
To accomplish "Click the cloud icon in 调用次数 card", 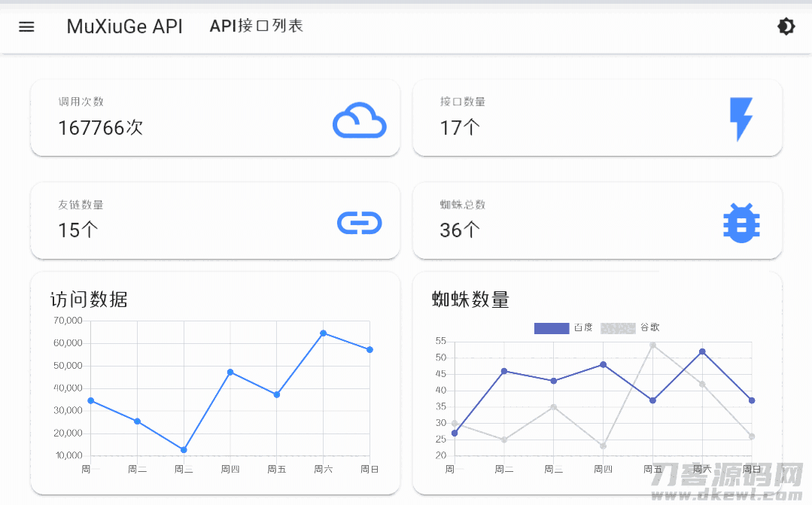I will (x=360, y=120).
